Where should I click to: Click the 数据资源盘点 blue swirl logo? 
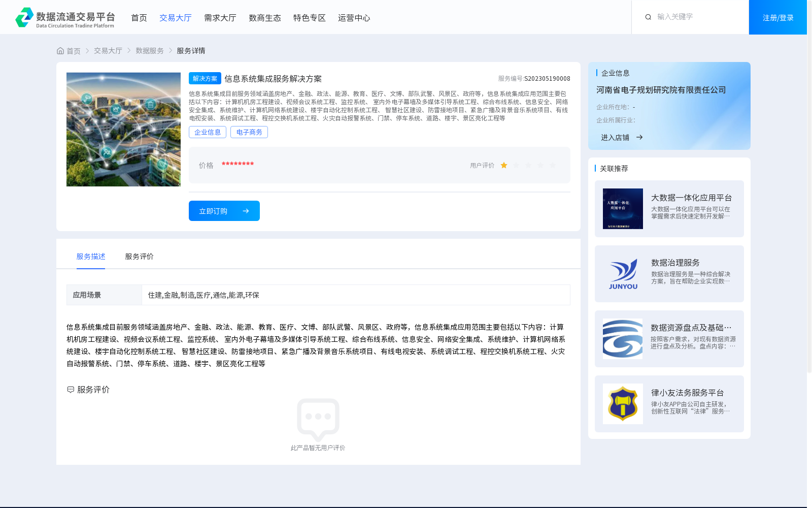[x=623, y=339]
